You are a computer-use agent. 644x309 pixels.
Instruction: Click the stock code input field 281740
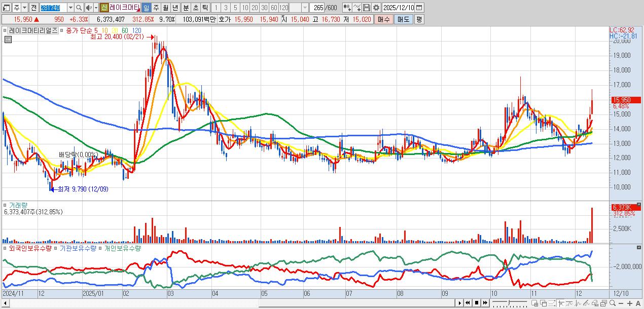[54, 8]
